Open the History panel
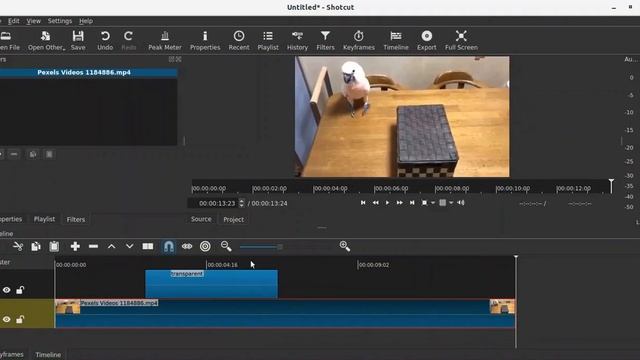640x360 pixels. [x=297, y=40]
